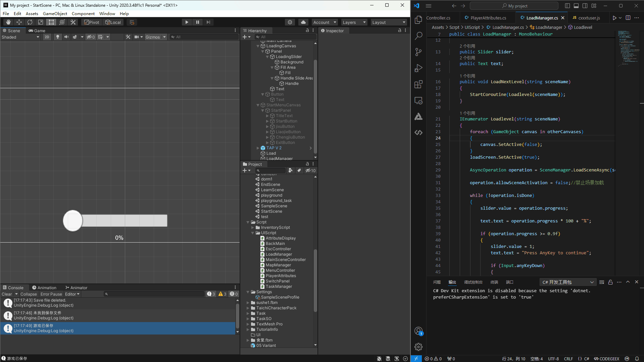Select the Hand tool in Unity toolbar
The width and height of the screenshot is (644, 362).
click(x=8, y=22)
